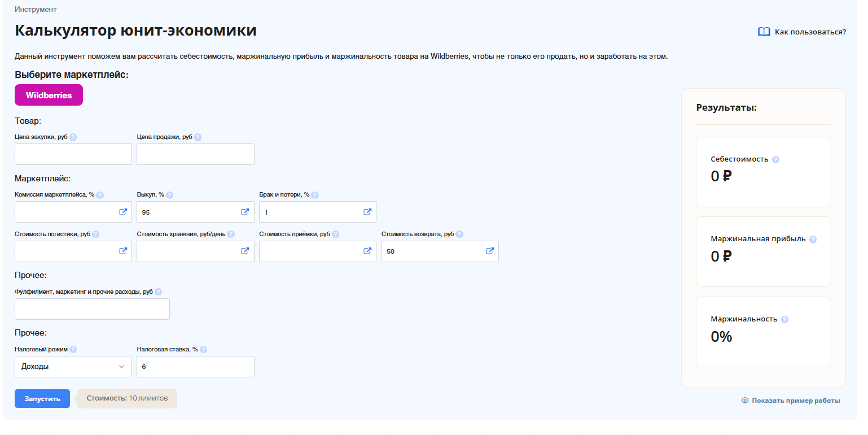
Task: Show help tooltip for Стоимость приёмки
Action: 336,234
